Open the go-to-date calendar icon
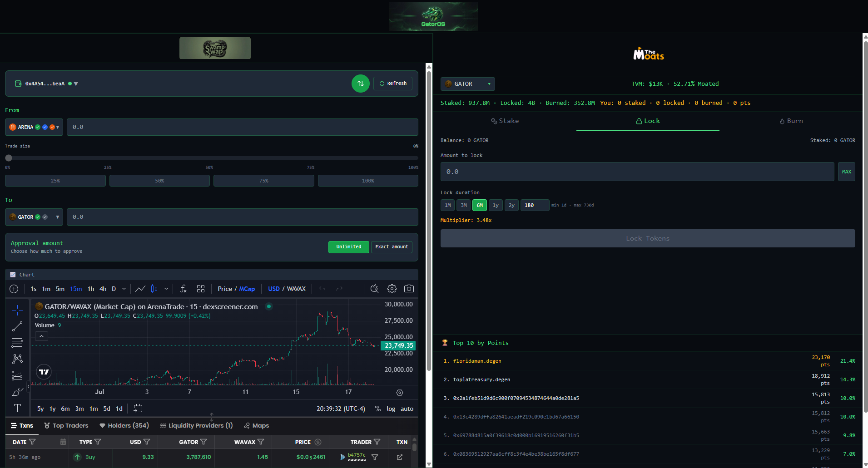Screen dimensions: 868x468 click(138, 409)
